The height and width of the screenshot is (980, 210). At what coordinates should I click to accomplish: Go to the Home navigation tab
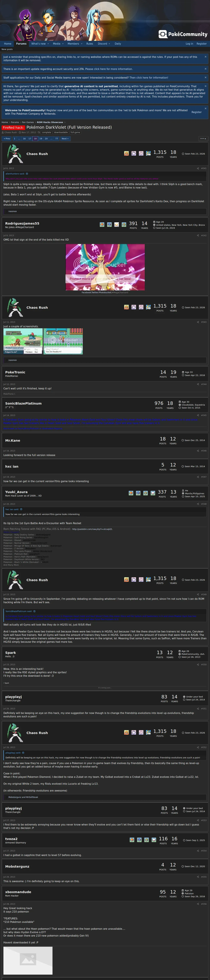click(8, 44)
